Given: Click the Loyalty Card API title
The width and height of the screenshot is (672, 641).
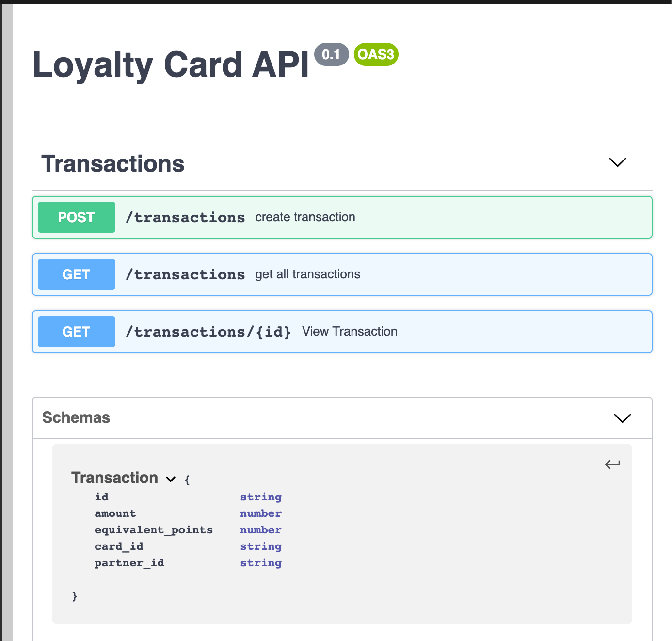Looking at the screenshot, I should (x=170, y=65).
